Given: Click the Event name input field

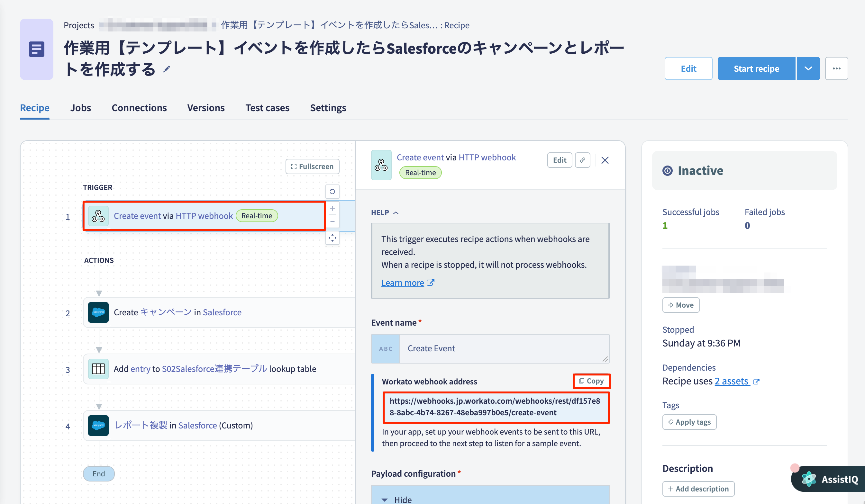Looking at the screenshot, I should tap(504, 348).
